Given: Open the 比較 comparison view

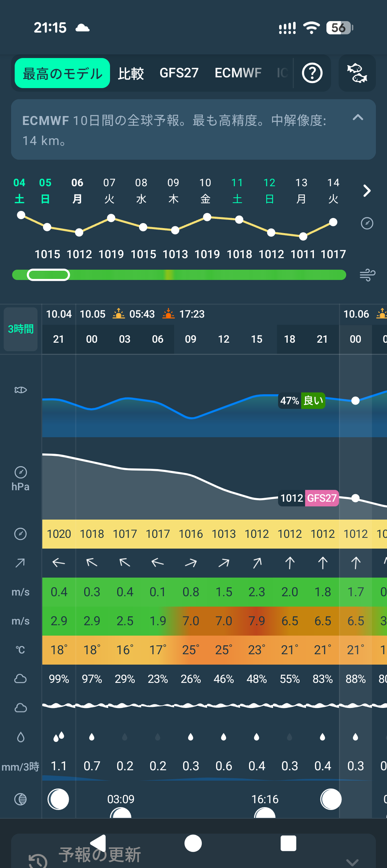Looking at the screenshot, I should [x=131, y=73].
